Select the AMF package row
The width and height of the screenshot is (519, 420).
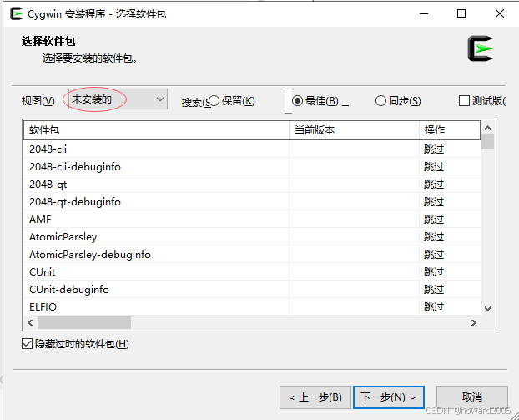click(252, 220)
